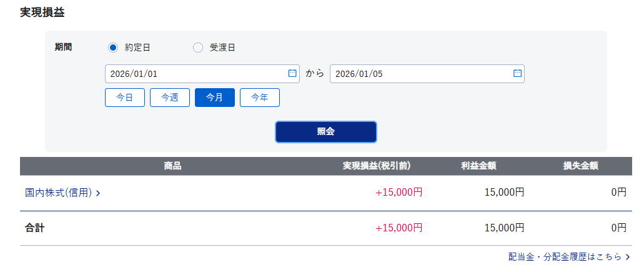Click the 今日 period button
The width and height of the screenshot is (644, 272).
click(125, 98)
